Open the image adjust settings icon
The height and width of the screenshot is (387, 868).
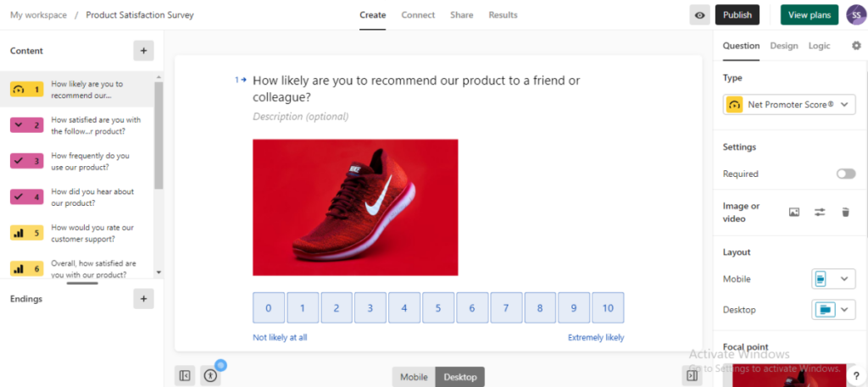pos(820,213)
